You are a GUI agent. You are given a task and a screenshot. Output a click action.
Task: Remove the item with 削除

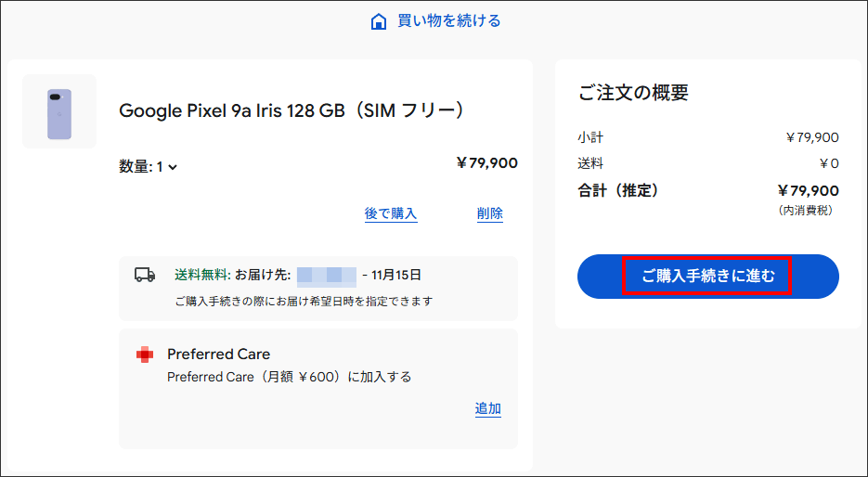coord(490,213)
